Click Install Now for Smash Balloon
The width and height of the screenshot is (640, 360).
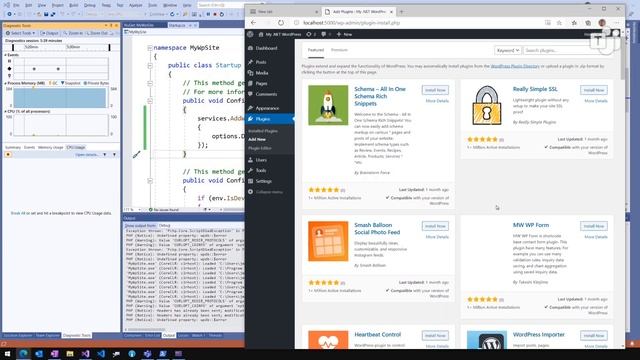[435, 226]
